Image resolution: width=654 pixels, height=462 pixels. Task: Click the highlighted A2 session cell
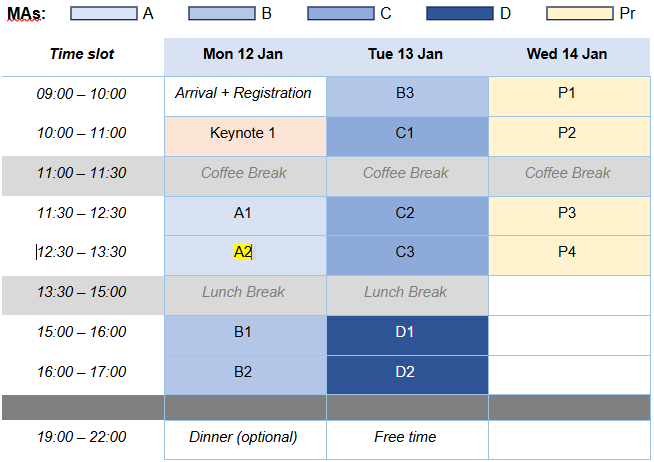(243, 252)
